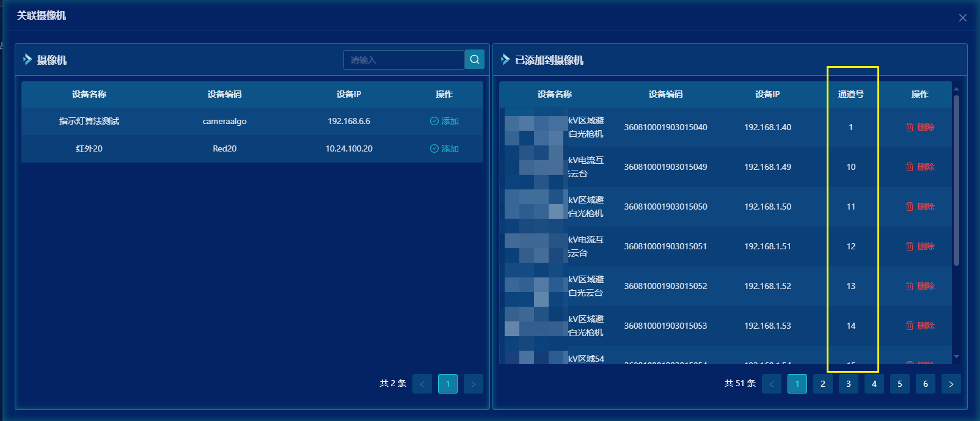
Task: Delete camera with IP 192.168.1.49
Action: coord(920,167)
